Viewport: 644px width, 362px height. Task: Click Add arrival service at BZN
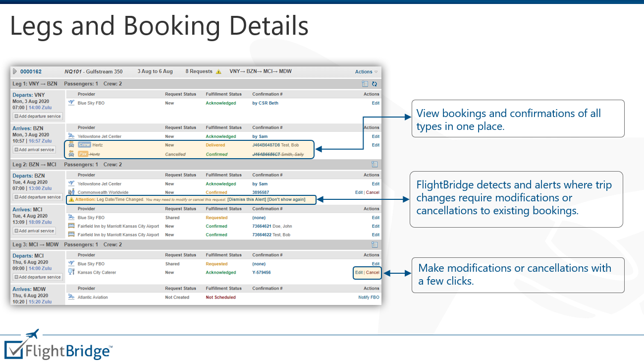[34, 150]
